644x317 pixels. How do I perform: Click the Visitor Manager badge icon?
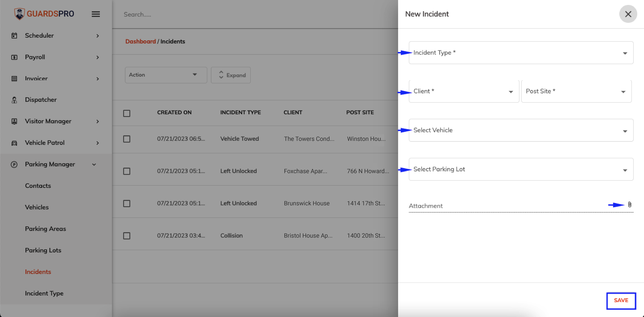tap(14, 121)
